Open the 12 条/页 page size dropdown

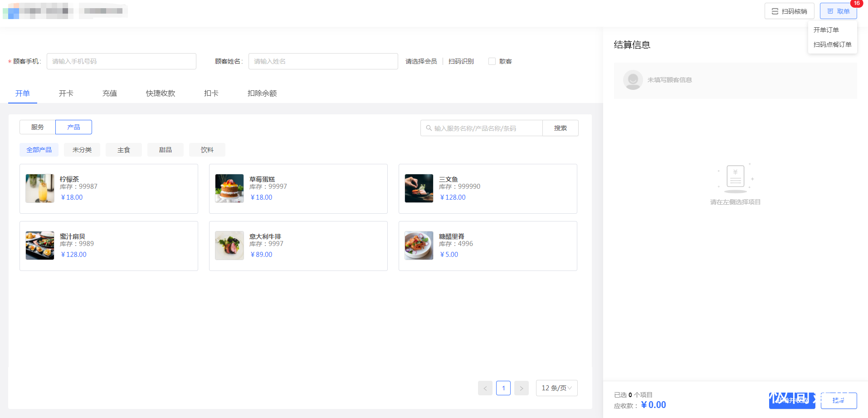(x=557, y=388)
